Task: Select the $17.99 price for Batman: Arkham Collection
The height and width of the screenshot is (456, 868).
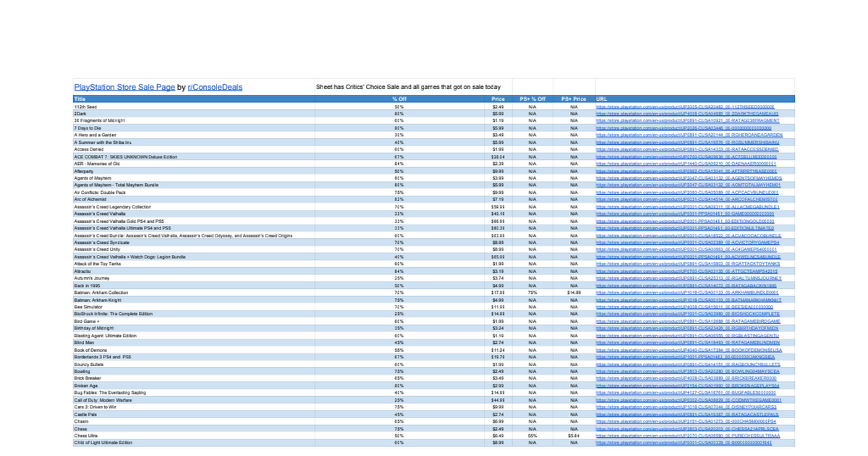Action: click(498, 292)
